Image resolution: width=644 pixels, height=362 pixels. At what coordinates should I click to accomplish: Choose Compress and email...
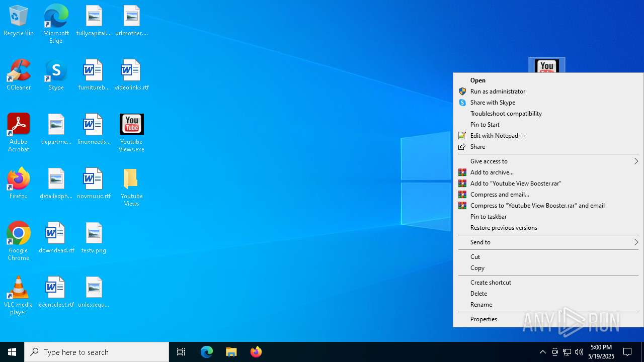[548, 195]
